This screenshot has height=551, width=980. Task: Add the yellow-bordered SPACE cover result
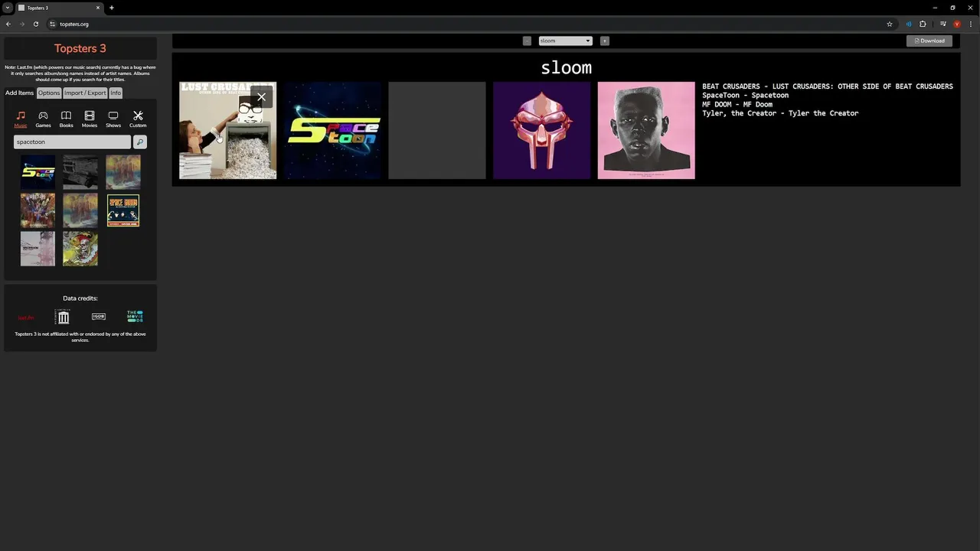123,210
